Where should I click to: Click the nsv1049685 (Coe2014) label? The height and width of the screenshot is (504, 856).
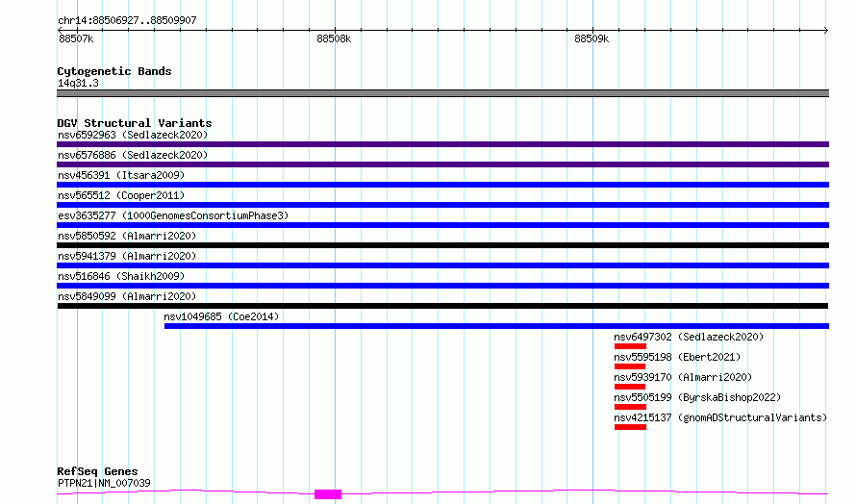[221, 316]
